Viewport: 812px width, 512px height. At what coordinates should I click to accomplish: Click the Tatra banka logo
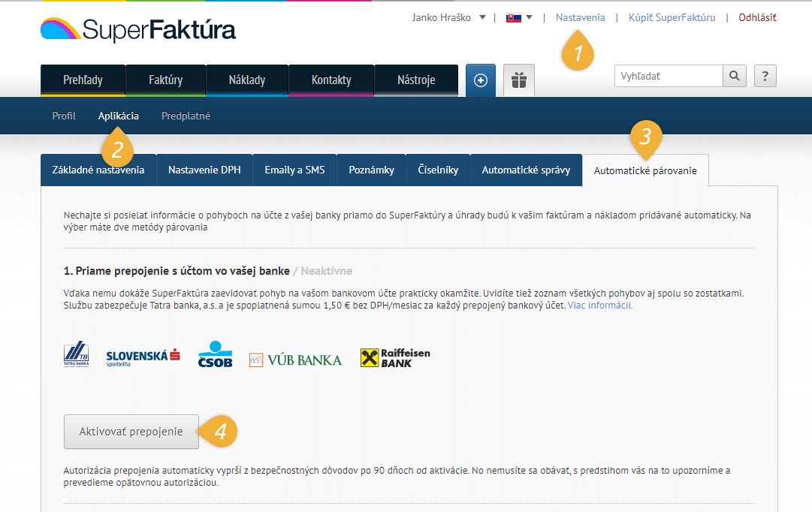click(x=76, y=354)
